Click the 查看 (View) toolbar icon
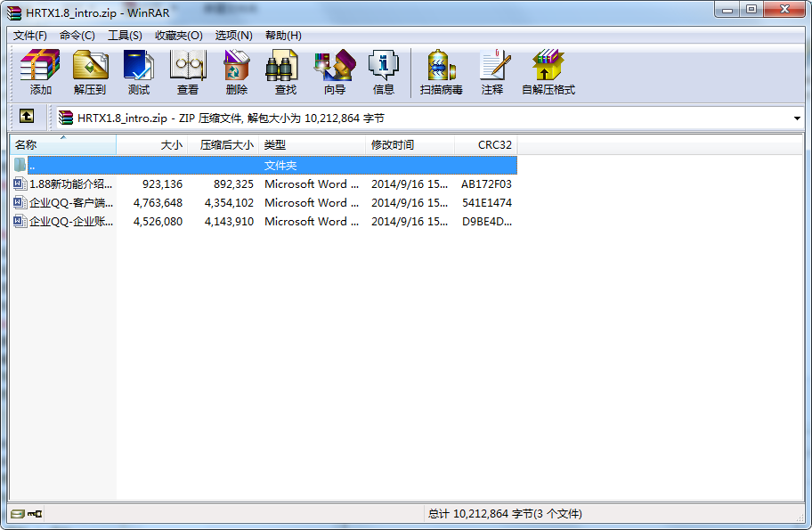This screenshot has height=530, width=812. 188,72
